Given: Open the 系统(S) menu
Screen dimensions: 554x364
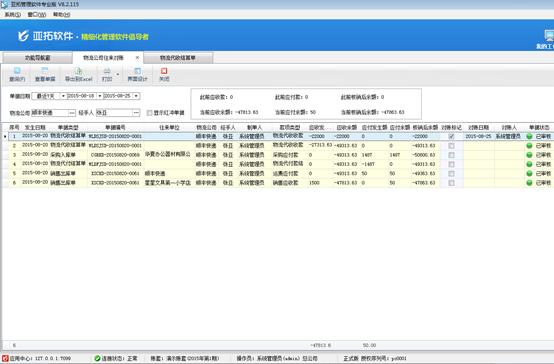Looking at the screenshot, I should (12, 14).
